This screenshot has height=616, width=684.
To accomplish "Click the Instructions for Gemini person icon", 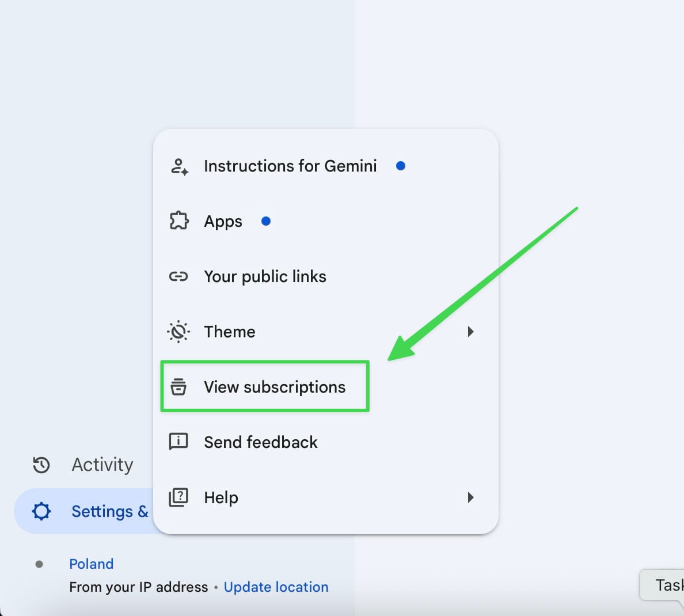I will pyautogui.click(x=179, y=166).
